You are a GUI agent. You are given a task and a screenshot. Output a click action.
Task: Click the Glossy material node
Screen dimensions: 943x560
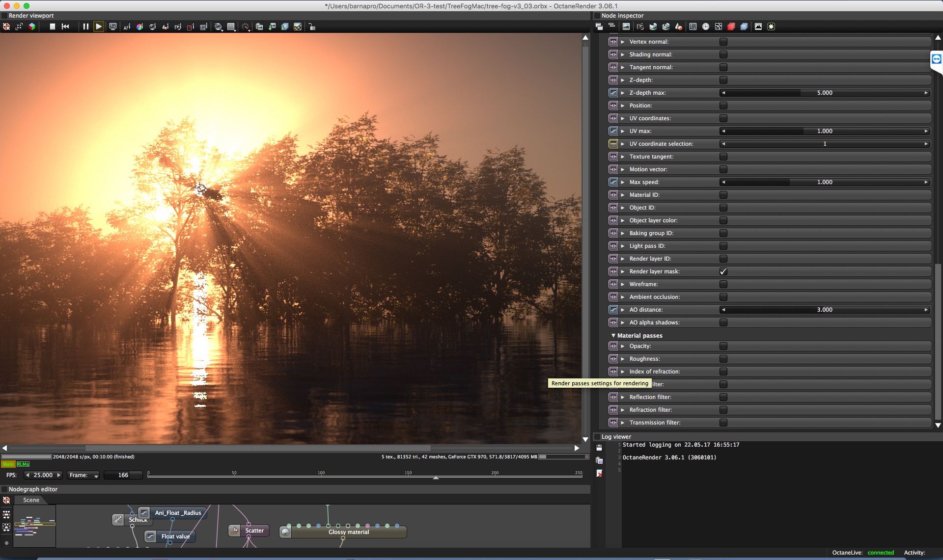(348, 532)
